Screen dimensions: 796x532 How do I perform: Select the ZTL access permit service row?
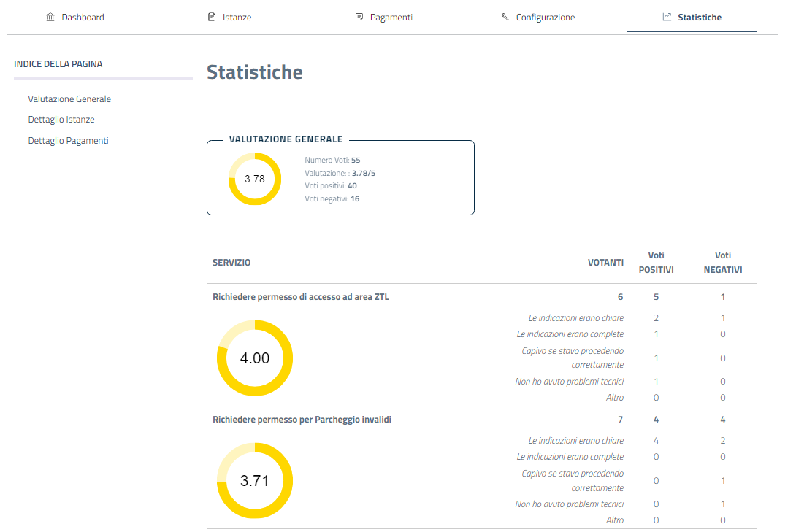coord(300,297)
